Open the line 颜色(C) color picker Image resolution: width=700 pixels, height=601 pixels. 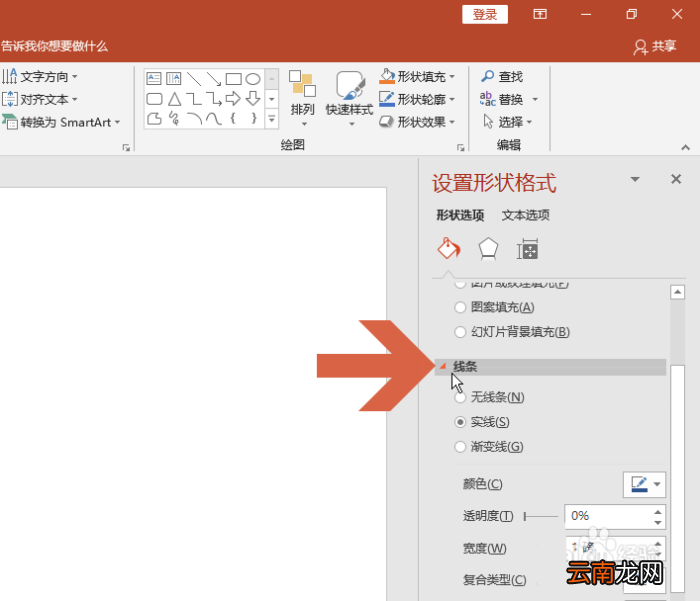pyautogui.click(x=644, y=484)
